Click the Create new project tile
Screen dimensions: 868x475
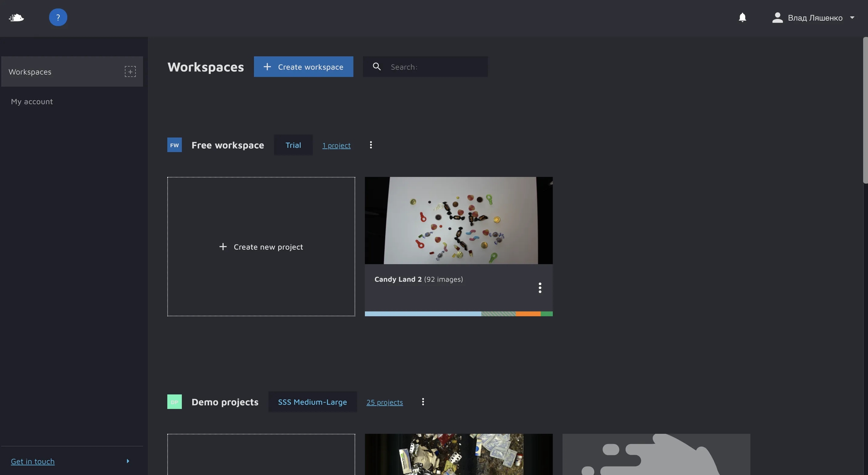[261, 247]
